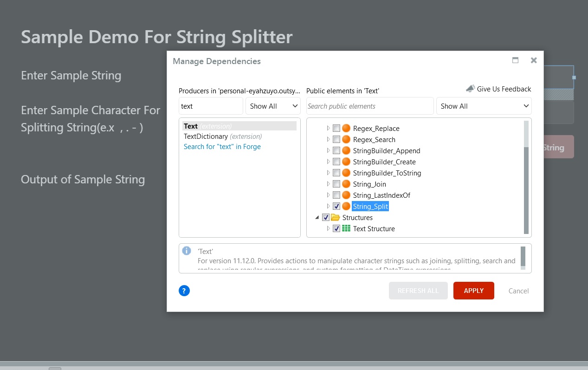Click the Give Us Feedback link

coord(504,89)
